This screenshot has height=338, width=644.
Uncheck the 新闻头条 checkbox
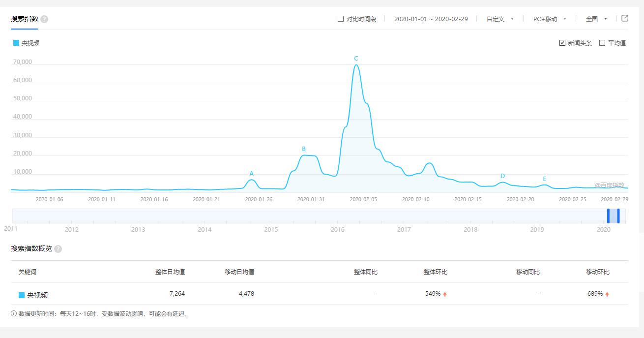point(562,43)
